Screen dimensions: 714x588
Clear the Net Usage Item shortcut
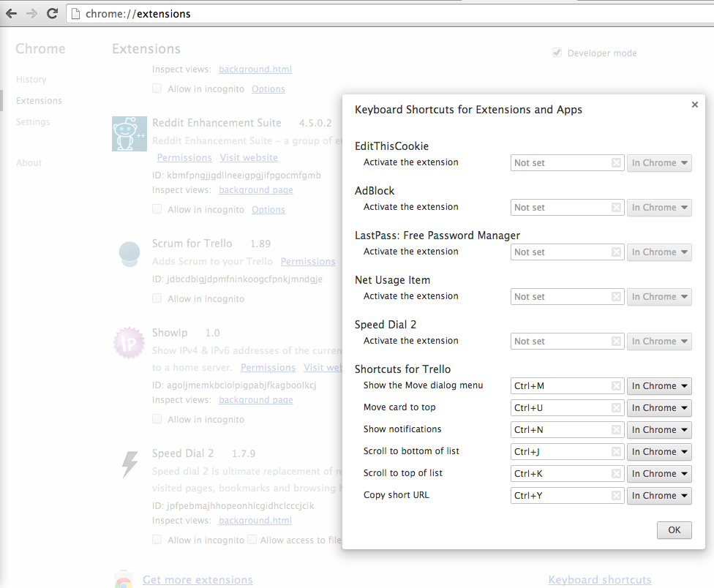tap(616, 297)
